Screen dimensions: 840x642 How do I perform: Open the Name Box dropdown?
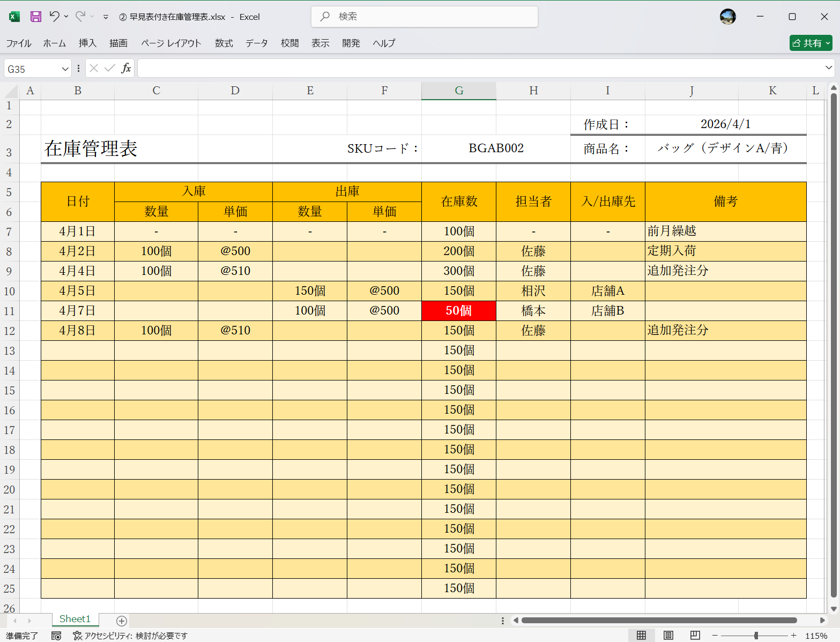click(x=64, y=68)
